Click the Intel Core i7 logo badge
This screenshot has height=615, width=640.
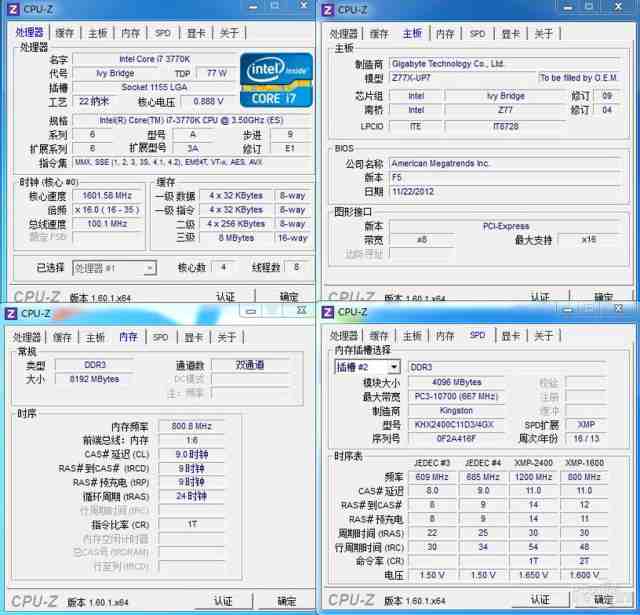[276, 80]
